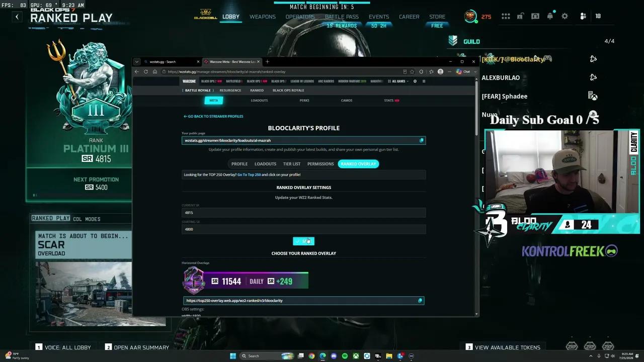Image resolution: width=644 pixels, height=362 pixels.
Task: Click the browser back arrow
Action: [137, 71]
